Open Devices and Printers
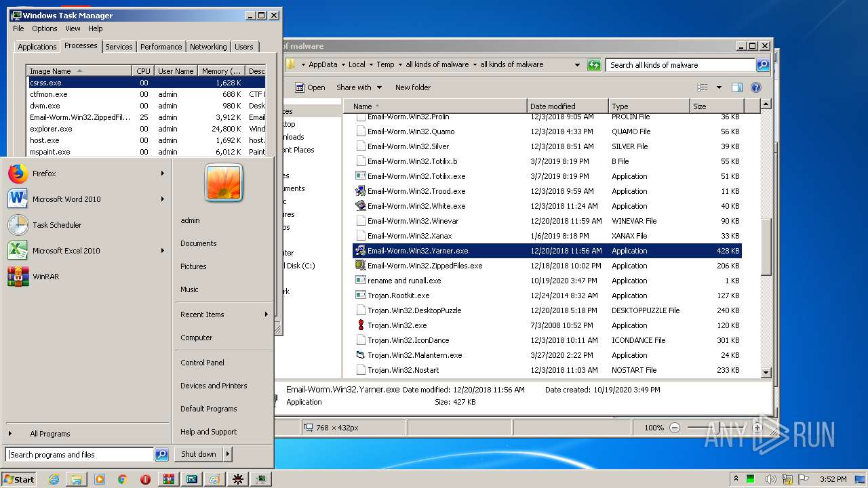This screenshot has width=868, height=488. [x=214, y=386]
